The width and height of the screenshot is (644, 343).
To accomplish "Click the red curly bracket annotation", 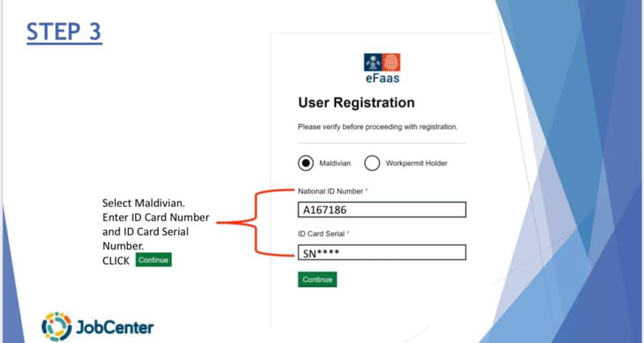I will [x=256, y=222].
